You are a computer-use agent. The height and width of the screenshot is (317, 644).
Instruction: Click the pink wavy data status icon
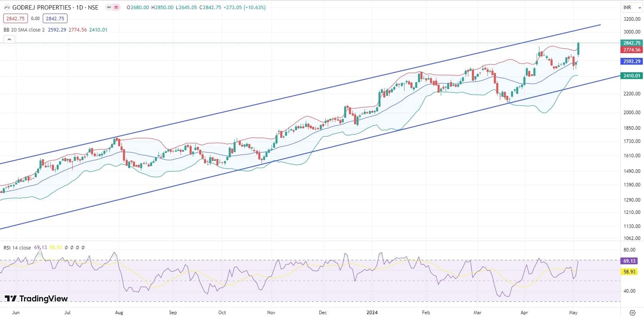click(116, 8)
